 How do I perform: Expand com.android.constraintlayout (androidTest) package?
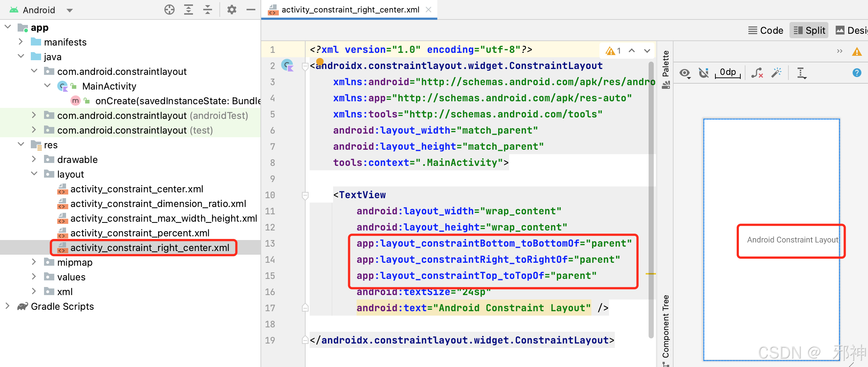point(34,115)
